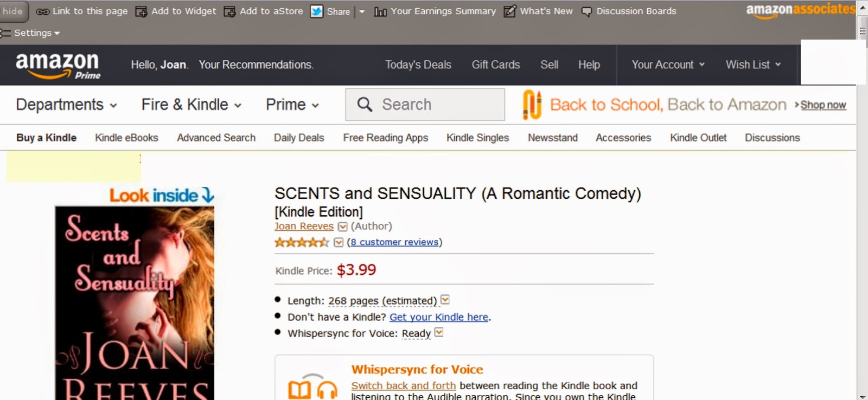Click the What's New pencil icon
868x400 pixels.
coord(509,11)
